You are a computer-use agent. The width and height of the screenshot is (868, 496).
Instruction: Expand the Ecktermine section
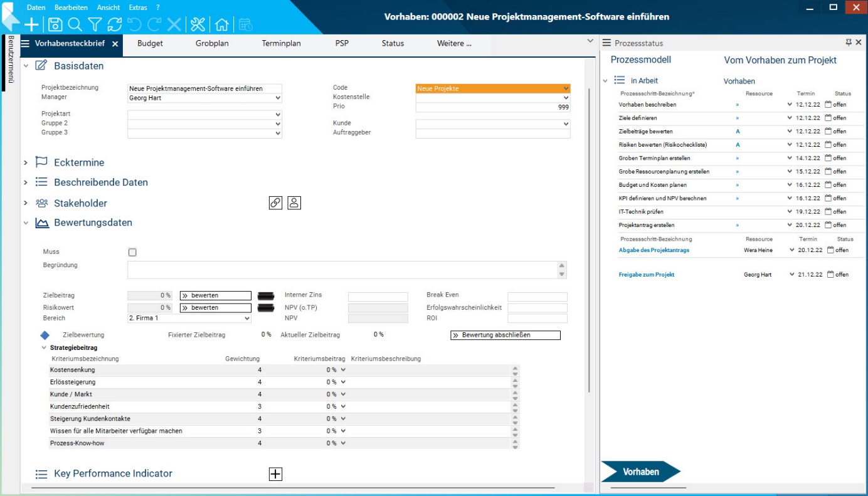pyautogui.click(x=26, y=162)
